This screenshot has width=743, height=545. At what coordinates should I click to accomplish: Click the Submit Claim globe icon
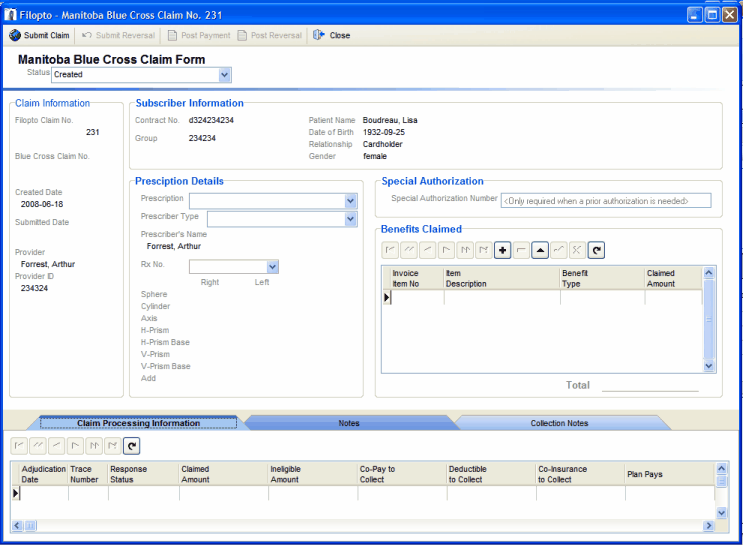pos(15,36)
